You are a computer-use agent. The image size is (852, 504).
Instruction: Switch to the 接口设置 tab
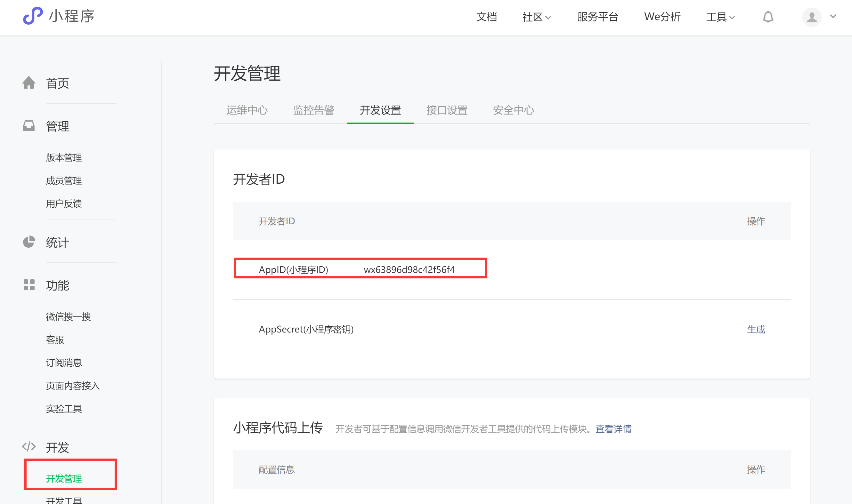point(447,110)
